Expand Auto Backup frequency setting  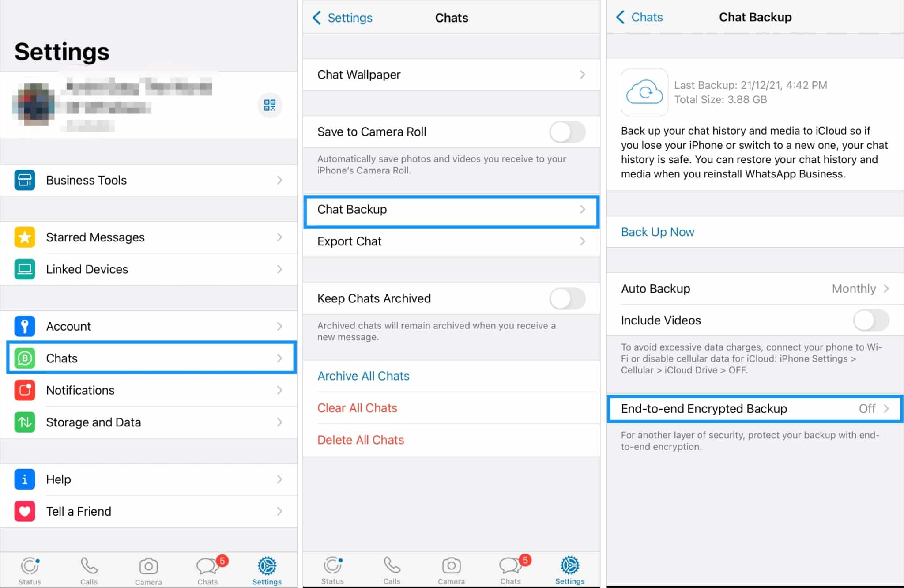pyautogui.click(x=754, y=288)
